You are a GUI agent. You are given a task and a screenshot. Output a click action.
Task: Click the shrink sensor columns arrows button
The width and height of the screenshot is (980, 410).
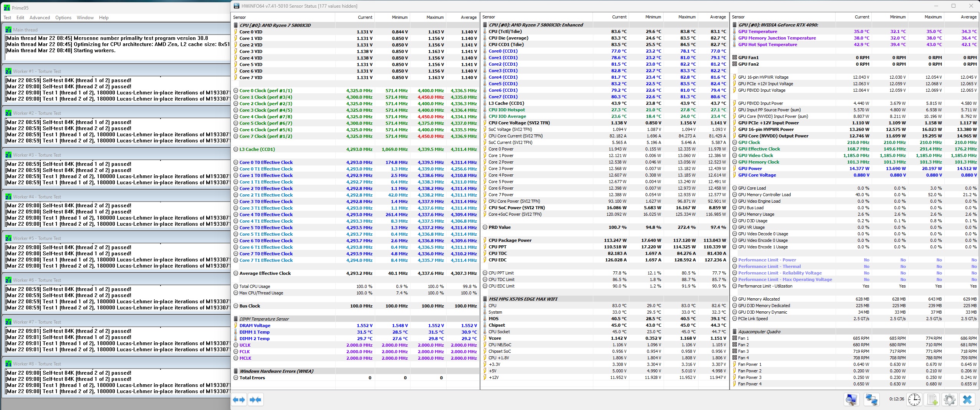click(x=255, y=400)
